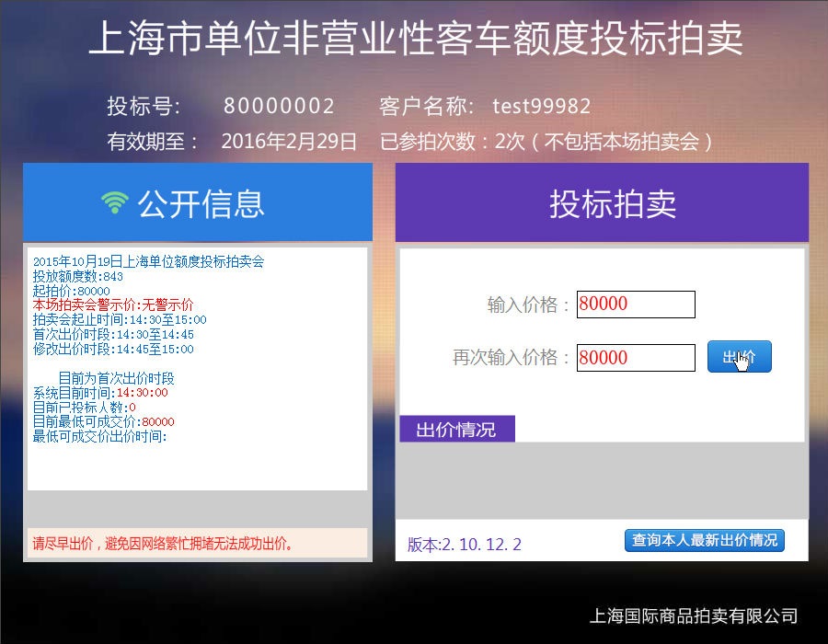828x644 pixels.
Task: Click the 上海国际商品拍卖有限公司 footer text
Action: tap(693, 616)
